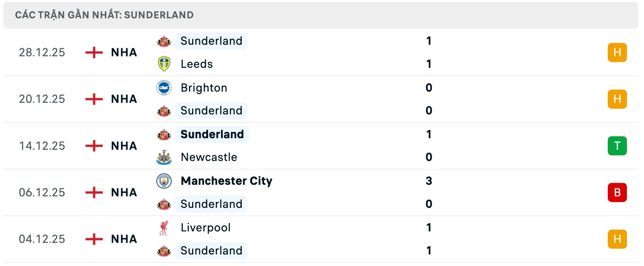Select the Liverpool L.F.C. crest icon

164,227
